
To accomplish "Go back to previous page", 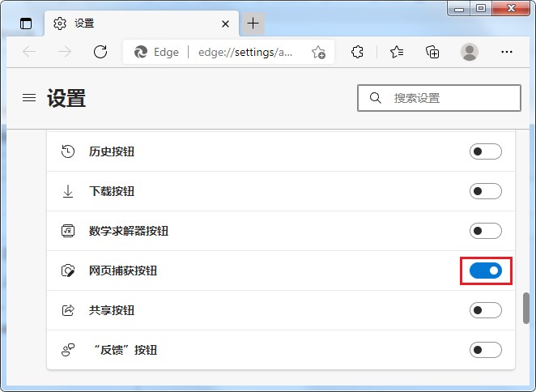I will (x=29, y=52).
